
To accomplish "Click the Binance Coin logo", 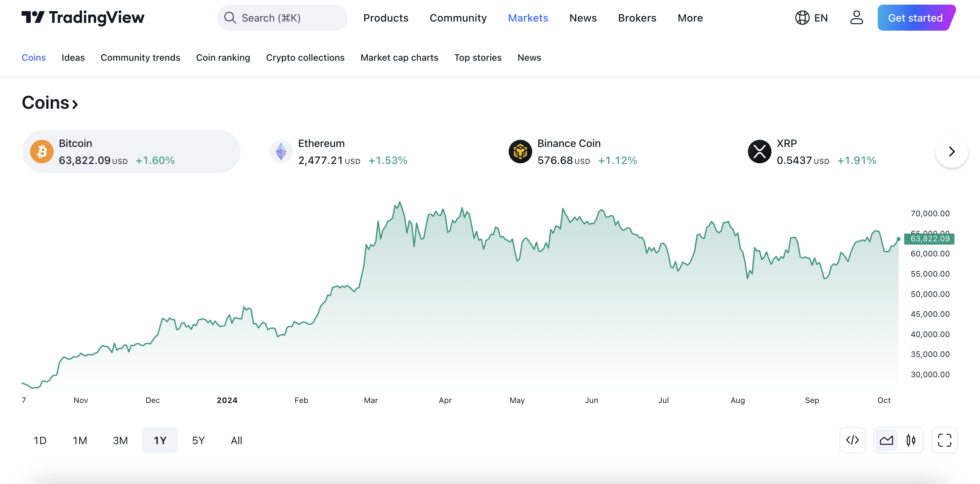I will click(520, 152).
